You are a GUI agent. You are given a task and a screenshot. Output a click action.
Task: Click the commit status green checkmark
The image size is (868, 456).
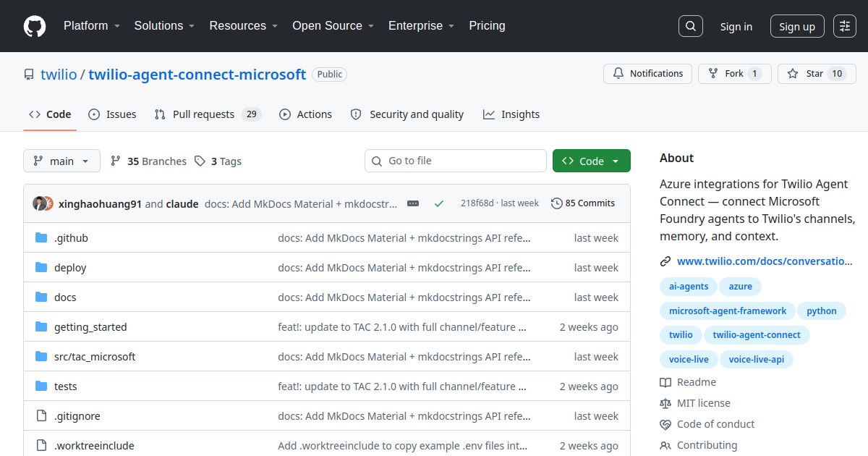[438, 204]
